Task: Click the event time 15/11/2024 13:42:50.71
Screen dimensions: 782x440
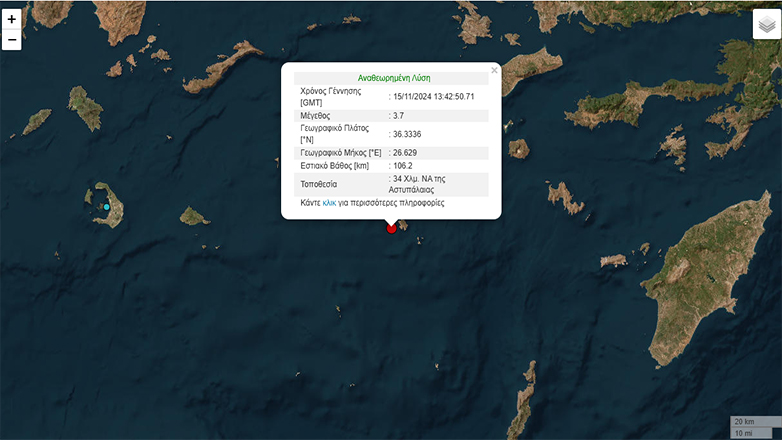Action: [x=434, y=96]
